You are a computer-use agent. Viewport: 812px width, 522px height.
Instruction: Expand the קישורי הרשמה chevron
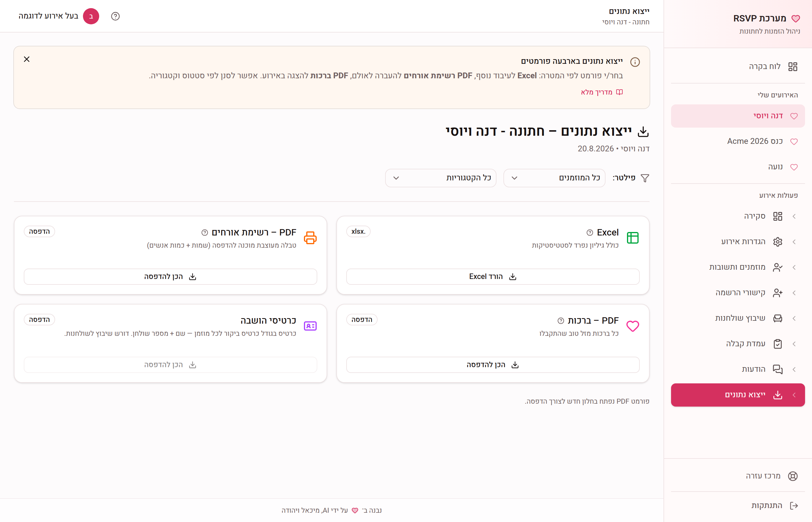794,293
